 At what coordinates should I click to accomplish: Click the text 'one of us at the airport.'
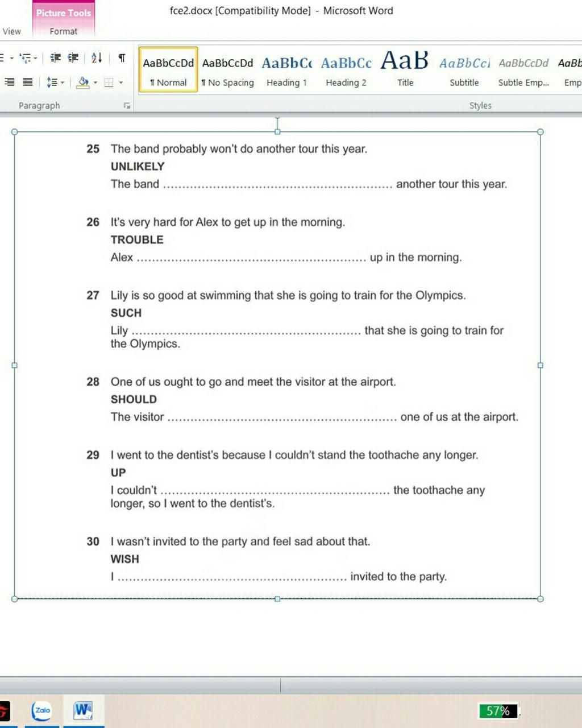(459, 417)
